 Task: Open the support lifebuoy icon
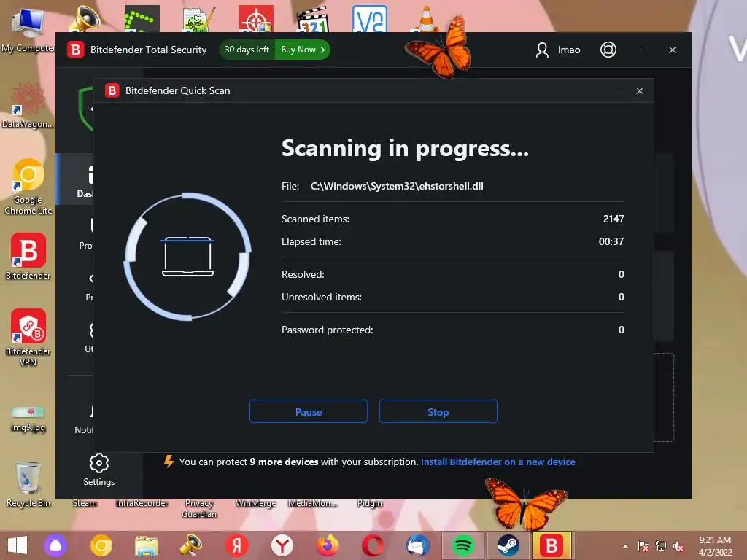click(x=608, y=50)
